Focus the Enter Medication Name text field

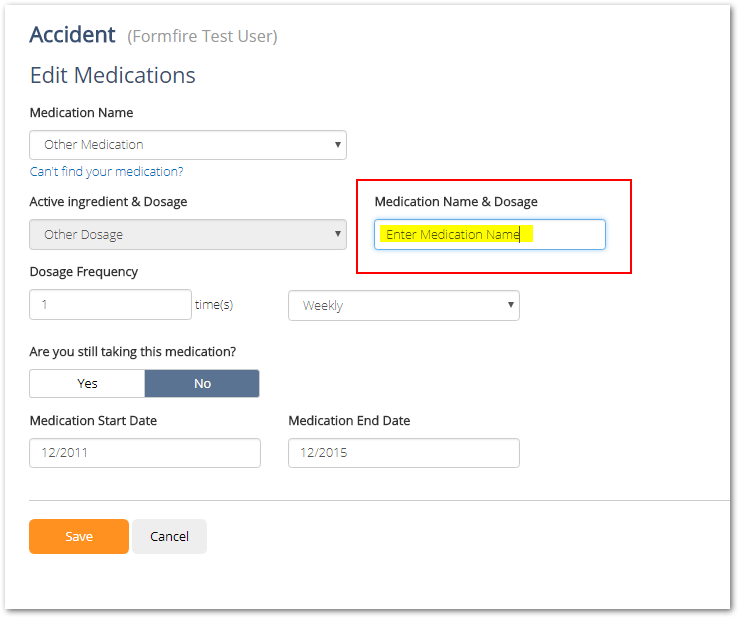(x=490, y=234)
